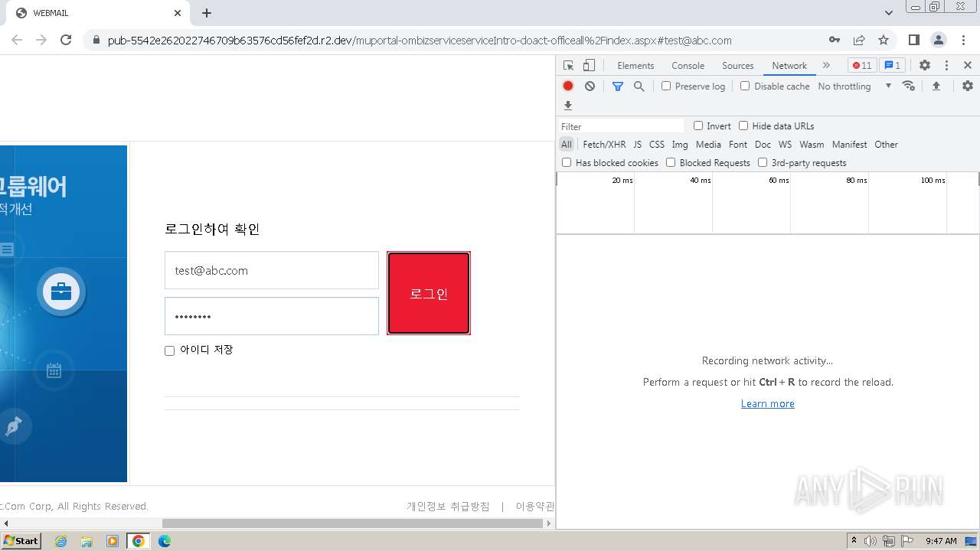Open 개인정보 취급방침 footer link
The height and width of the screenshot is (551, 980).
pyautogui.click(x=448, y=506)
